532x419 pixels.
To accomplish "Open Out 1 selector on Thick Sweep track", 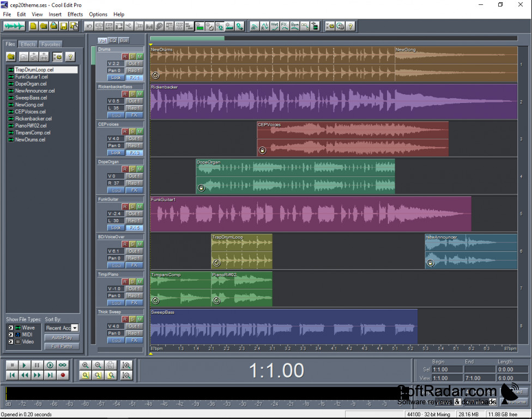I will 134,326.
